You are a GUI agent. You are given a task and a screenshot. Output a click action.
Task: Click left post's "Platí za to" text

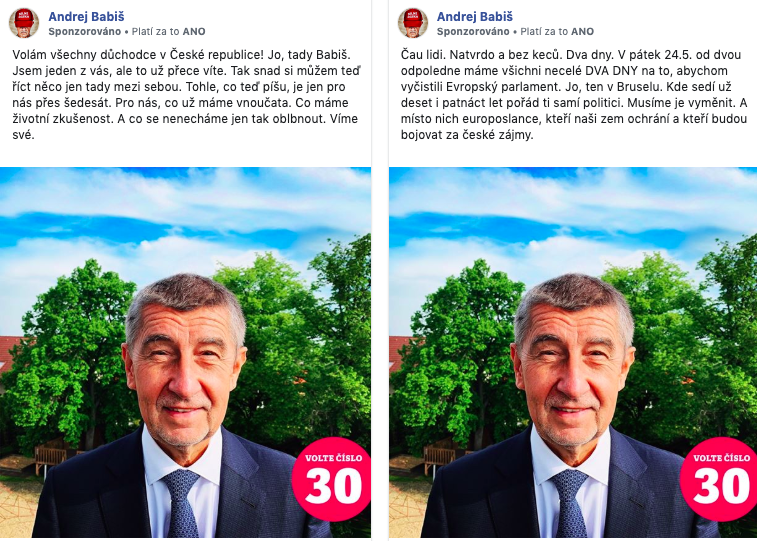(155, 32)
